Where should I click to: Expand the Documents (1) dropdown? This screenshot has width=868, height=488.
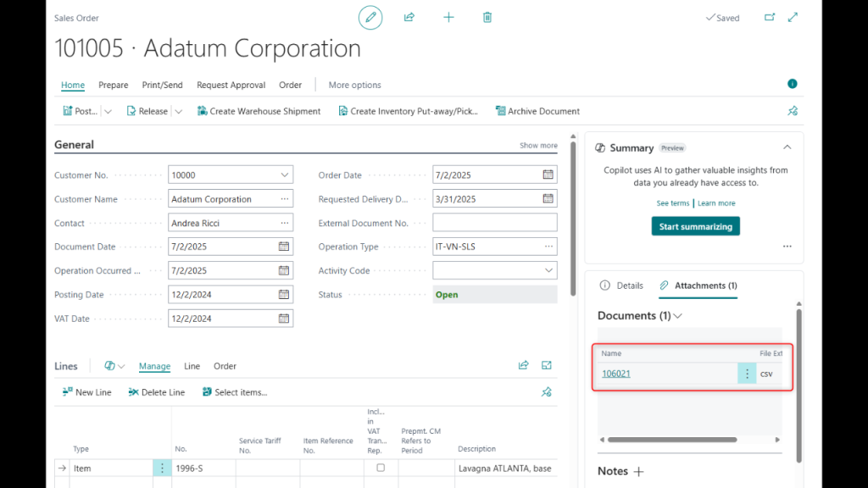point(677,316)
